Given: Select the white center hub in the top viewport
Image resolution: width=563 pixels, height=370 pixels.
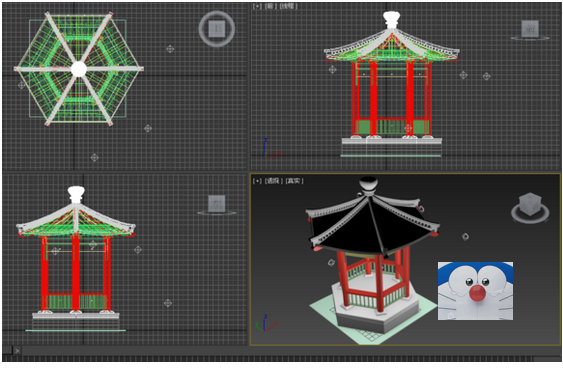Looking at the screenshot, I should [79, 69].
